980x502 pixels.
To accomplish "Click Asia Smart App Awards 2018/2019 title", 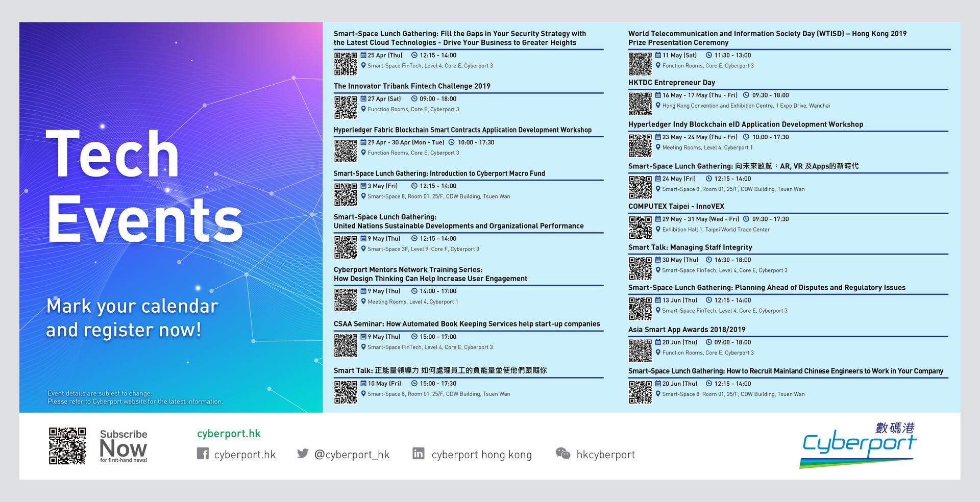I will pyautogui.click(x=687, y=330).
